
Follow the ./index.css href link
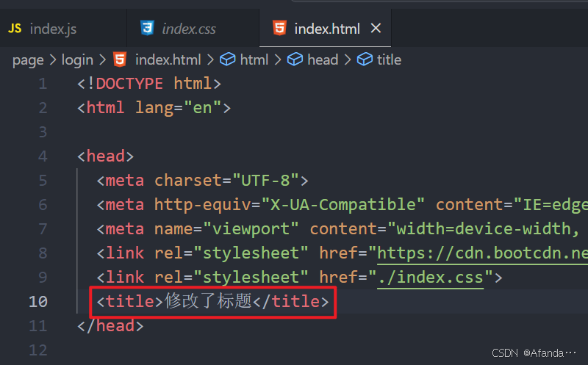point(431,278)
